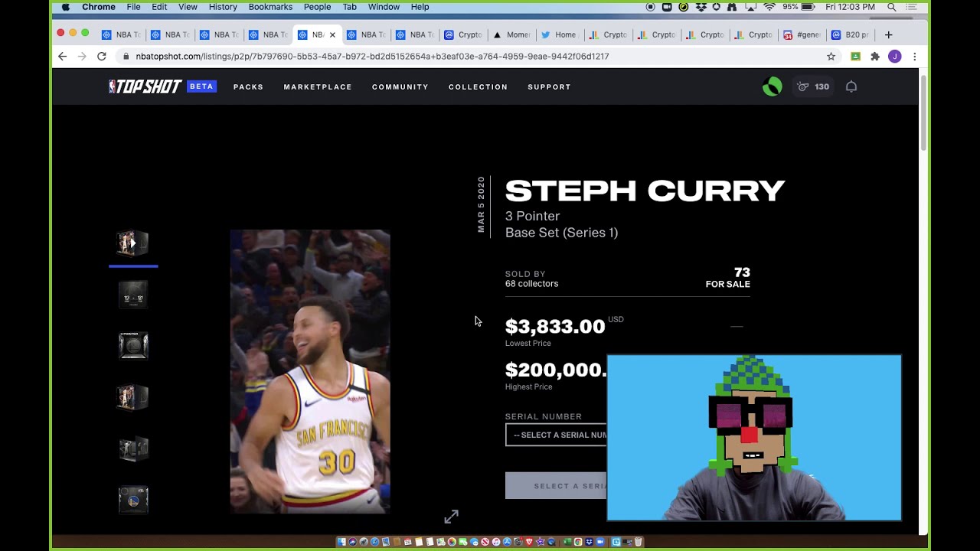Switch to the B20 pr browser tab

(851, 34)
